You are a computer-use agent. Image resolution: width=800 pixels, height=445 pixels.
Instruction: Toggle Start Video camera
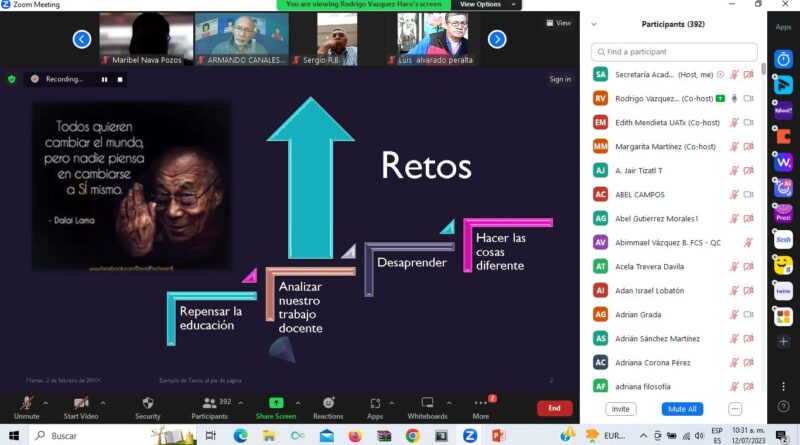80,402
